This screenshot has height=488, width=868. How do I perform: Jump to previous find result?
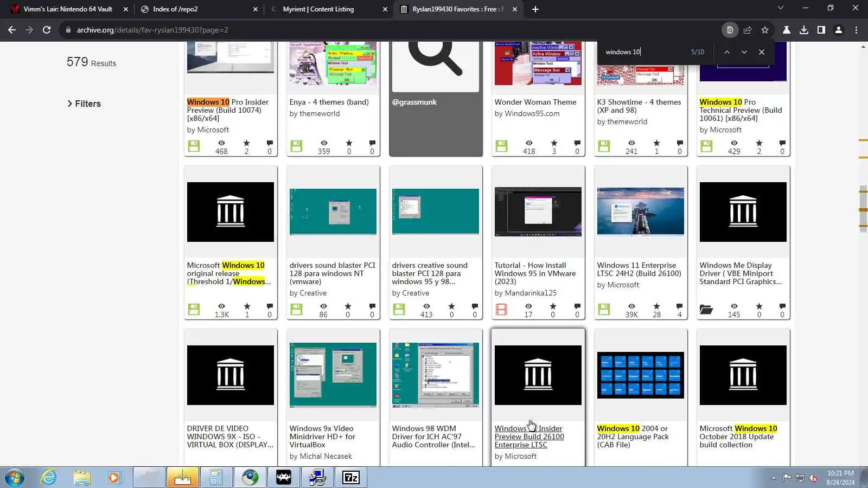pos(727,52)
